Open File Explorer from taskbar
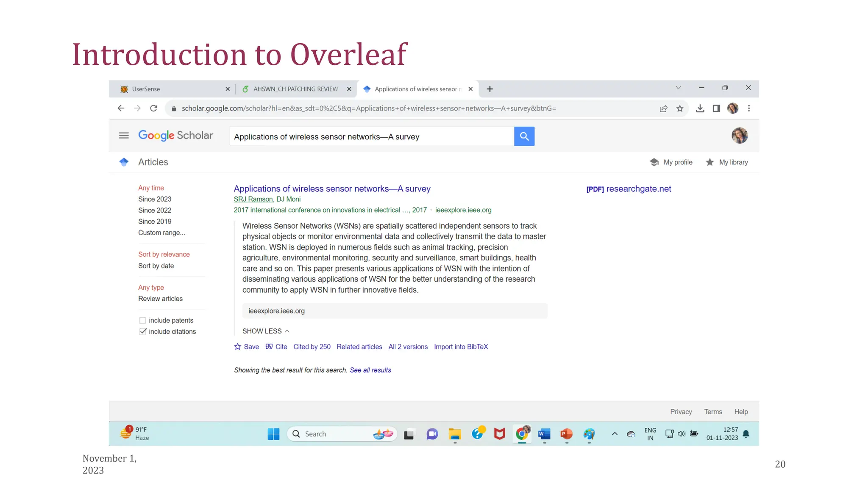 point(455,434)
